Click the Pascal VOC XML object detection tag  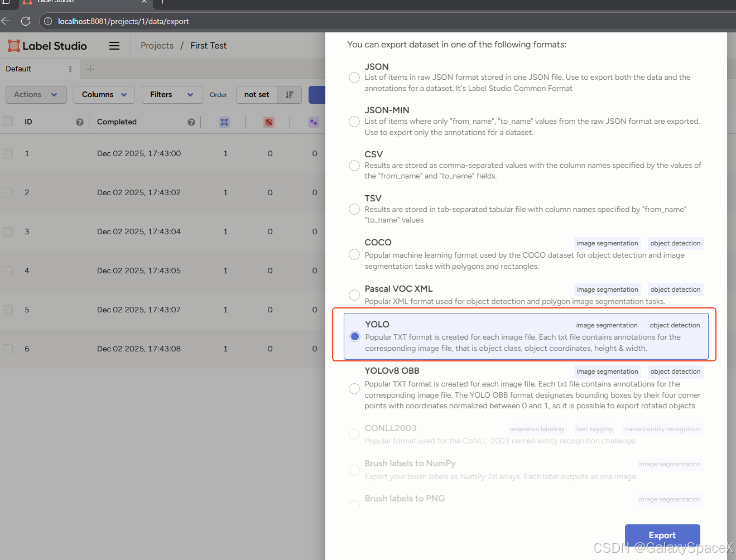(x=675, y=289)
